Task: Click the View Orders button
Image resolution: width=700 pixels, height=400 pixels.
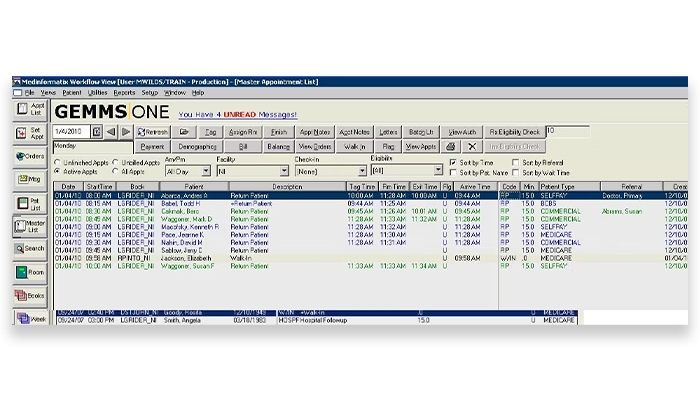Action: [315, 146]
